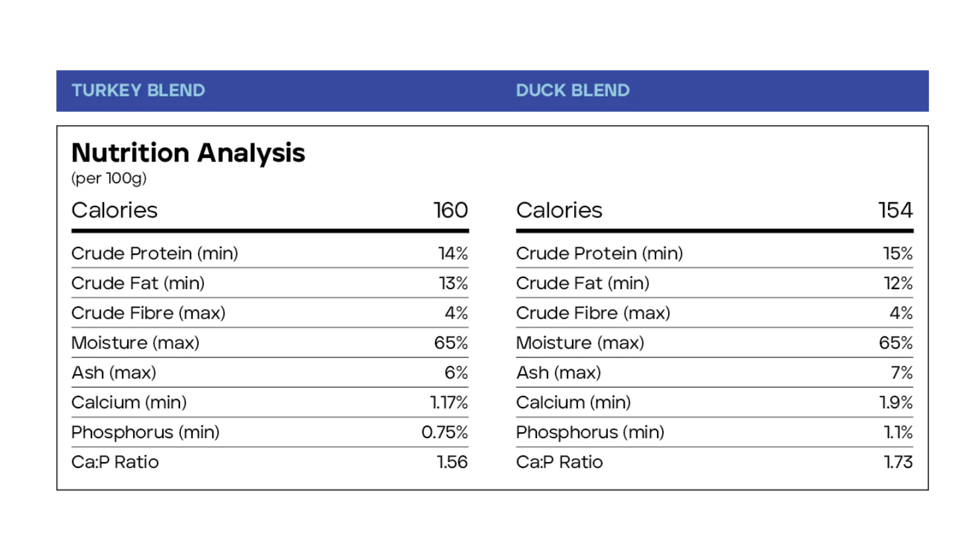Select the turkey Crude Protein (min) label
This screenshot has height=548, width=980.
pos(155,253)
